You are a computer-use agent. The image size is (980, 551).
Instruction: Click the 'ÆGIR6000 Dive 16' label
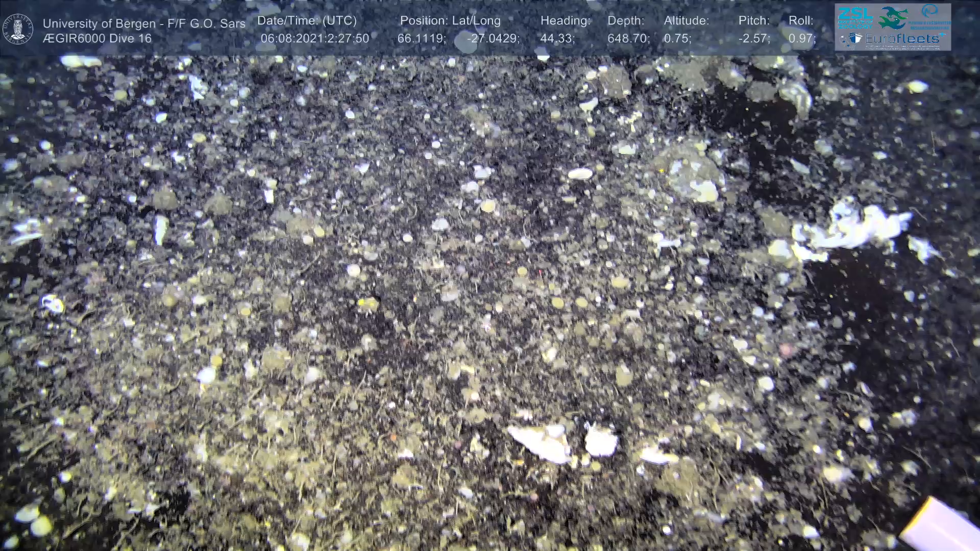click(x=97, y=39)
